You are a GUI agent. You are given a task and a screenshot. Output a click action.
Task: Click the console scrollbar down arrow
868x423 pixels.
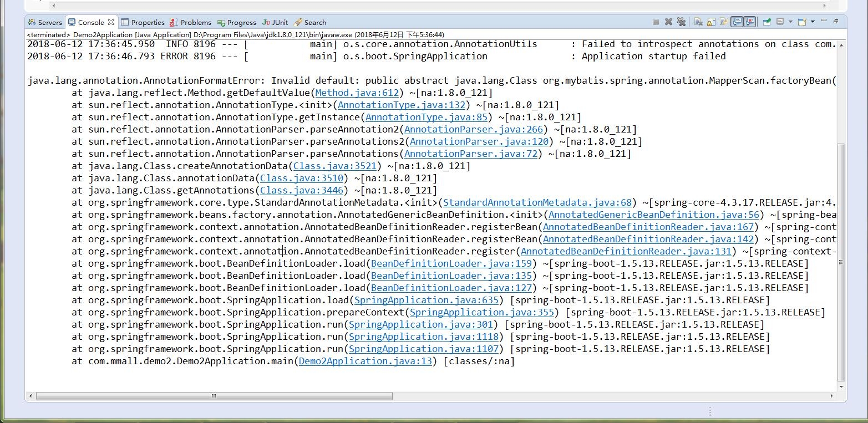841,386
